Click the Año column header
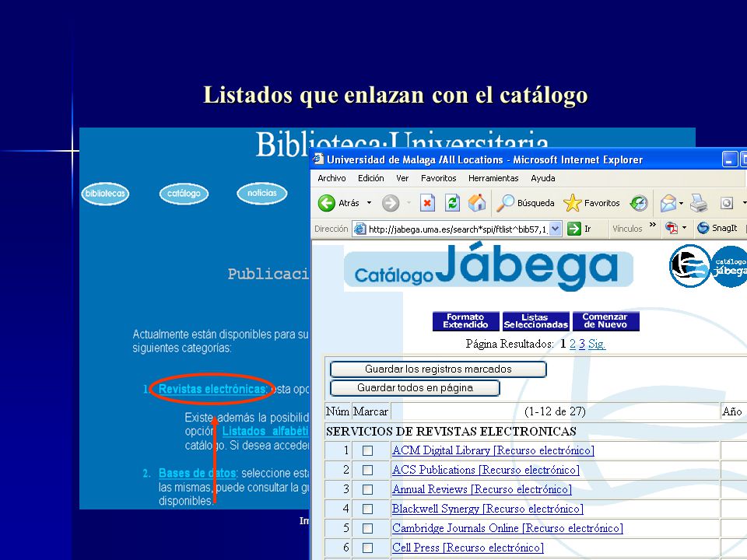 click(x=732, y=411)
